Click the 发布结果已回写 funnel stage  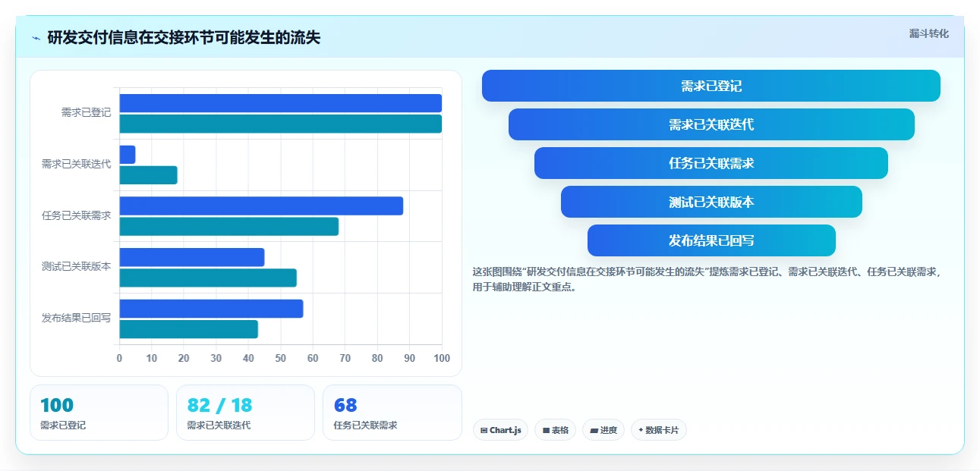[x=711, y=240]
